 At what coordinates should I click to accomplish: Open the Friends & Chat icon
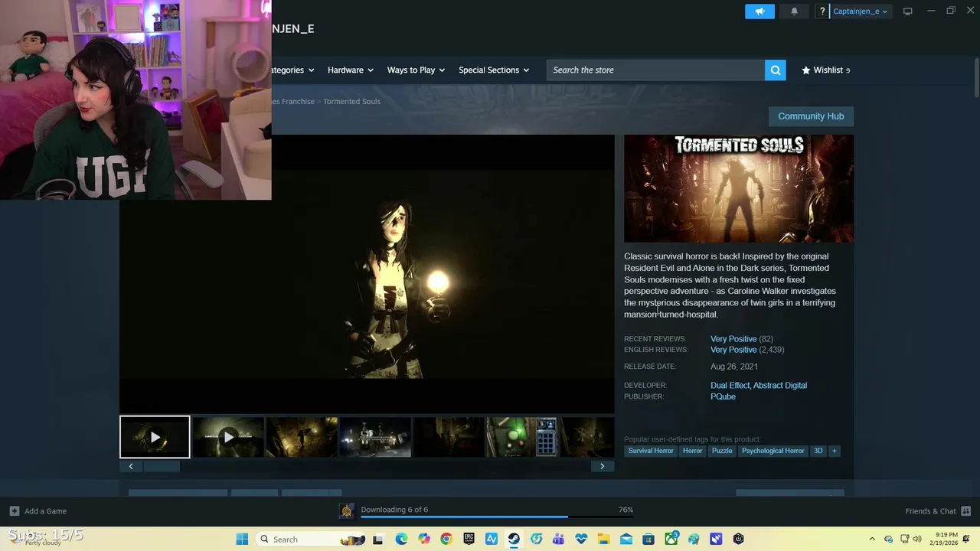[966, 510]
